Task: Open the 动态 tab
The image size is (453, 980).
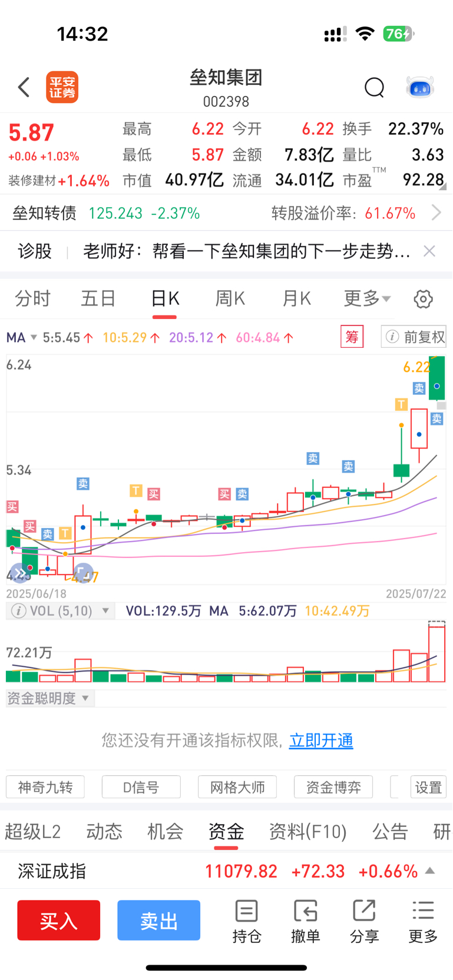Action: (x=104, y=831)
